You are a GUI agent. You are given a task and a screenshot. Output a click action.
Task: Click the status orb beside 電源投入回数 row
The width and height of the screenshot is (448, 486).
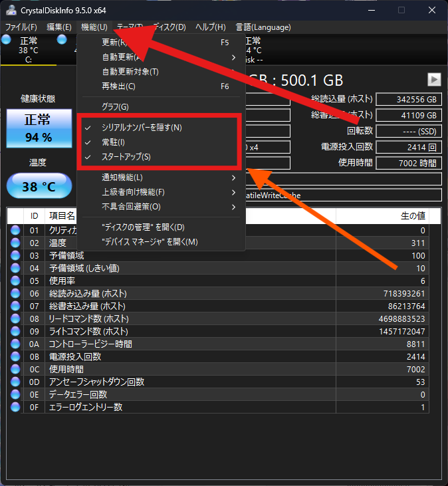click(16, 356)
